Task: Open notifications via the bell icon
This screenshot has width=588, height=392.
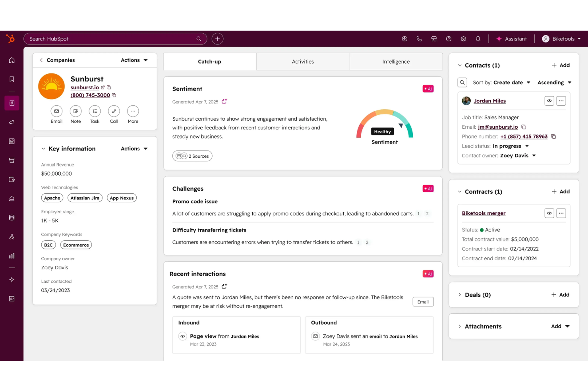Action: [478, 39]
